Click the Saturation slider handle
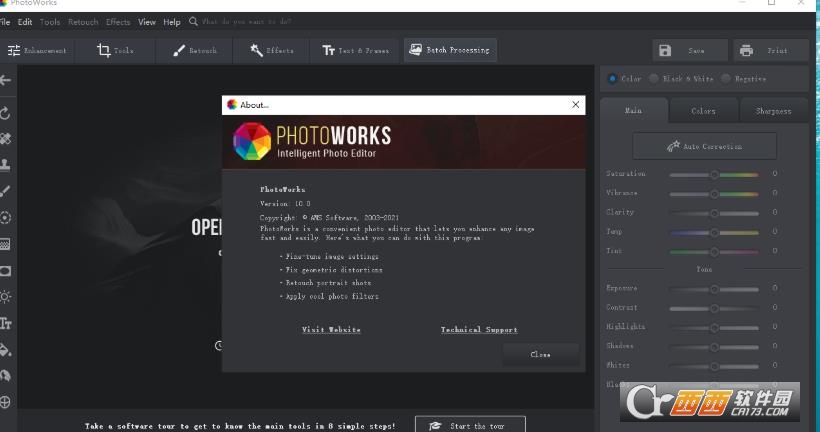 pyautogui.click(x=714, y=175)
